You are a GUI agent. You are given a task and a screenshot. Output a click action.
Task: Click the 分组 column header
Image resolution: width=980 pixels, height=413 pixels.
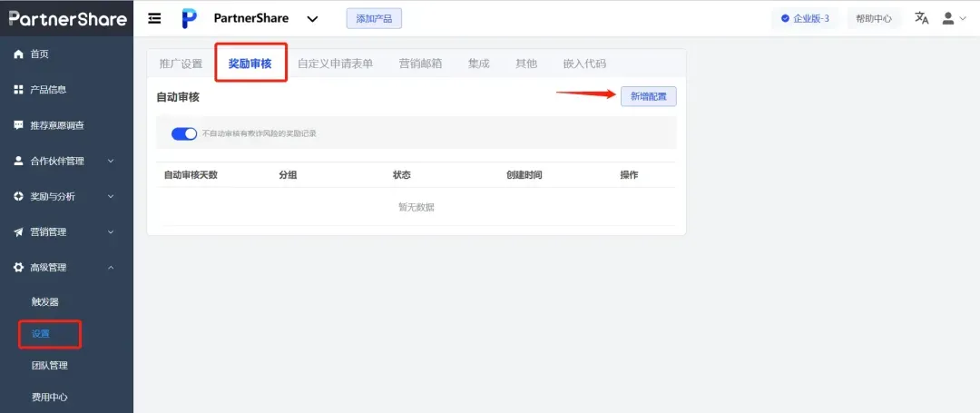point(288,175)
